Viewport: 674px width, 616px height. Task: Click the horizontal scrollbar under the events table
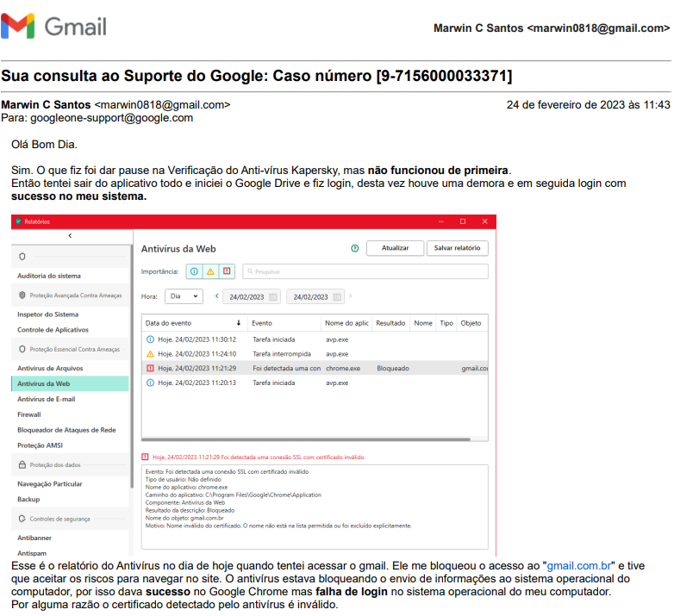(x=306, y=439)
